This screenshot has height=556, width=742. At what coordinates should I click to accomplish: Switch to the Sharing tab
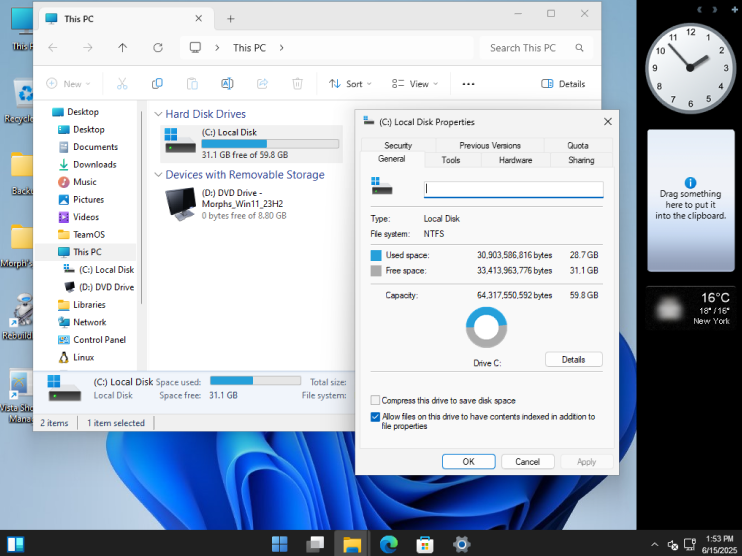pyautogui.click(x=581, y=160)
